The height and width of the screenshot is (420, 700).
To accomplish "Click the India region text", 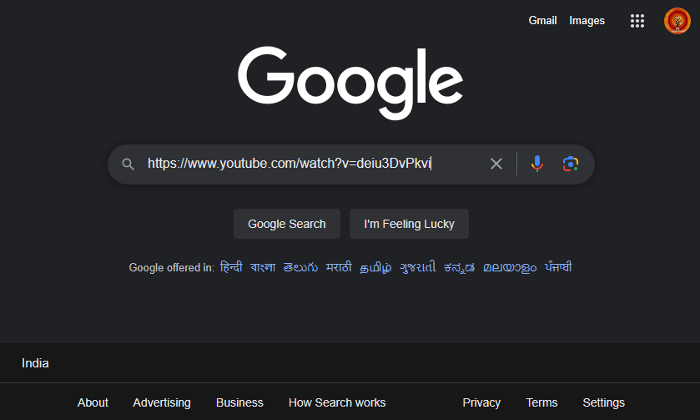I will 35,363.
